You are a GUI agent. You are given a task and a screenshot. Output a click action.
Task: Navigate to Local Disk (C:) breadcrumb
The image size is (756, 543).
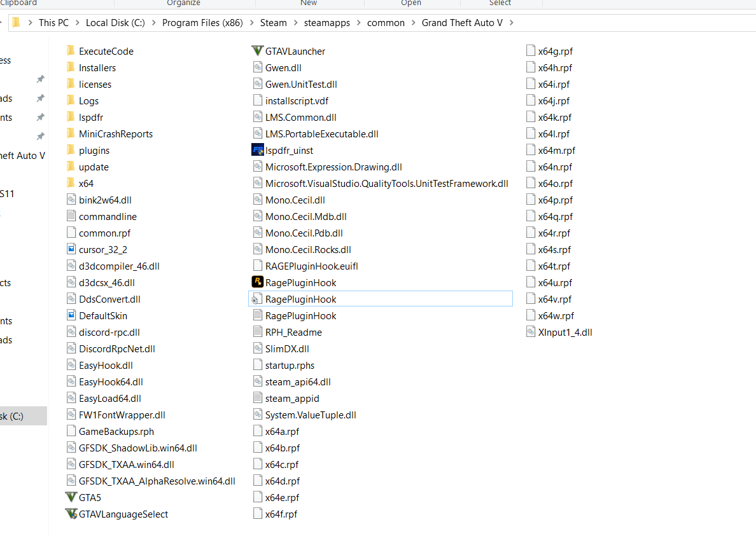[115, 23]
